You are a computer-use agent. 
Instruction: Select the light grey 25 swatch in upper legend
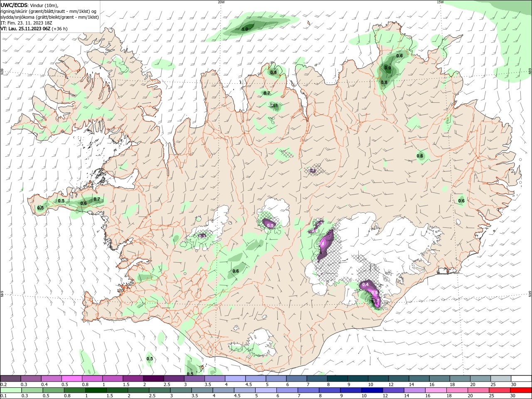500,379
